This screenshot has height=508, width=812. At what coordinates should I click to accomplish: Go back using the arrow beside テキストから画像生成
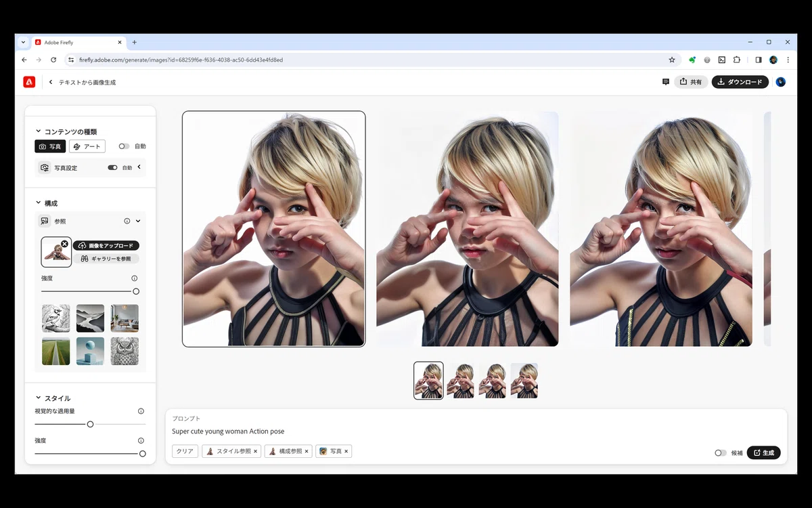pos(51,82)
